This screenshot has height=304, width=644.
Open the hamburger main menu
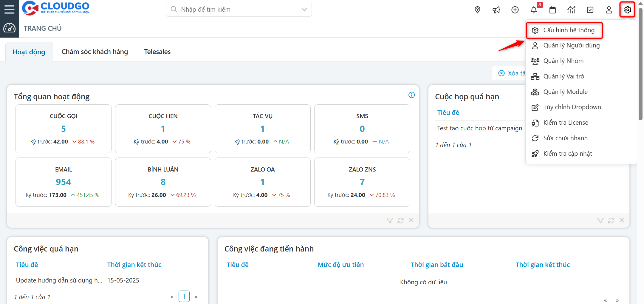[x=9, y=9]
